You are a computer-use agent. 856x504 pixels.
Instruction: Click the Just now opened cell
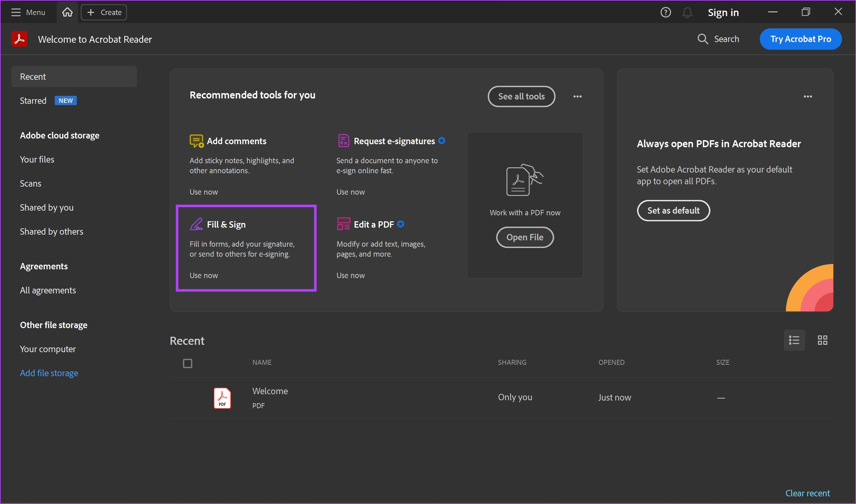click(x=615, y=397)
